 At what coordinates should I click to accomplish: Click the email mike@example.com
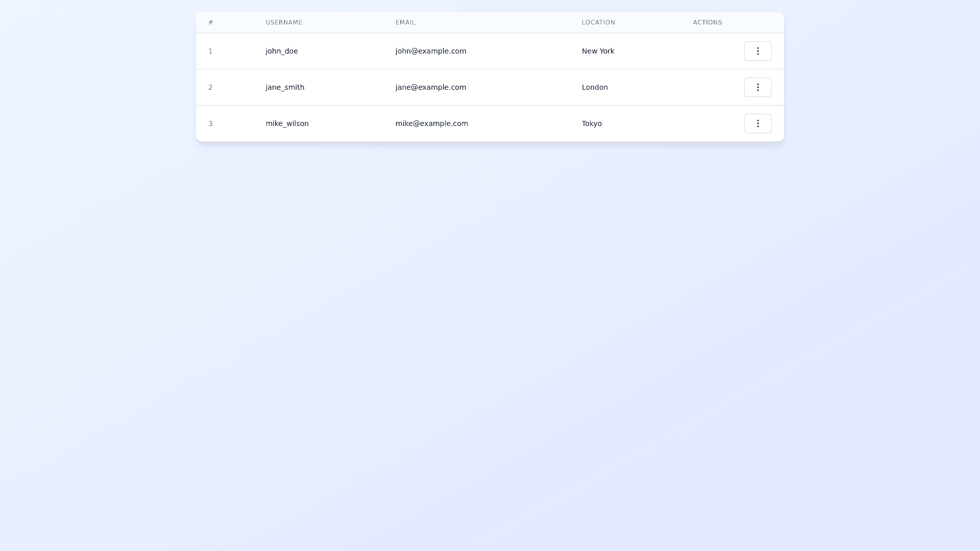click(x=431, y=123)
